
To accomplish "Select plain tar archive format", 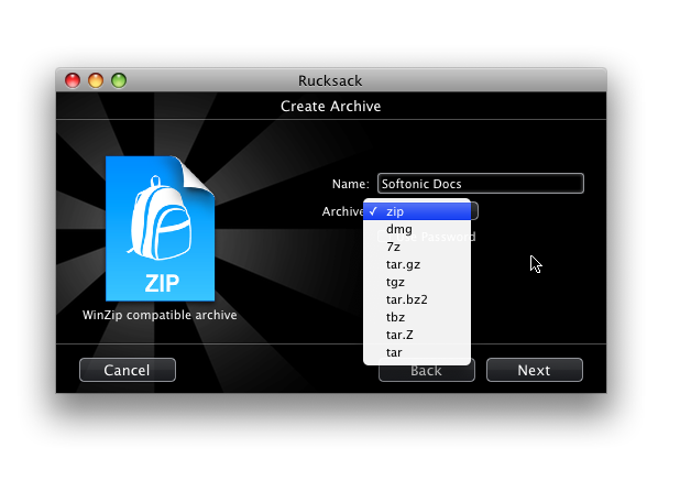I will pos(417,352).
